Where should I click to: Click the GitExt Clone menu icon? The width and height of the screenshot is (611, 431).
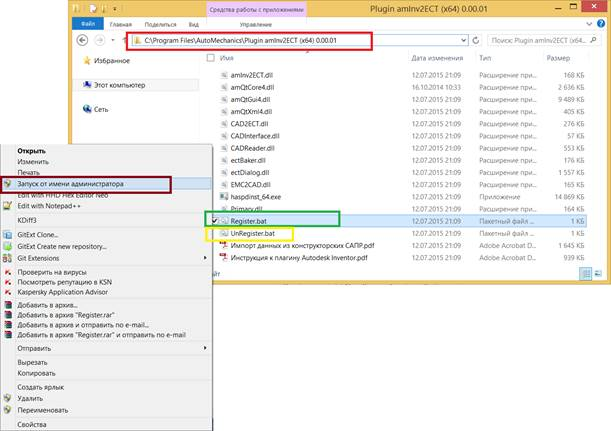click(9, 236)
